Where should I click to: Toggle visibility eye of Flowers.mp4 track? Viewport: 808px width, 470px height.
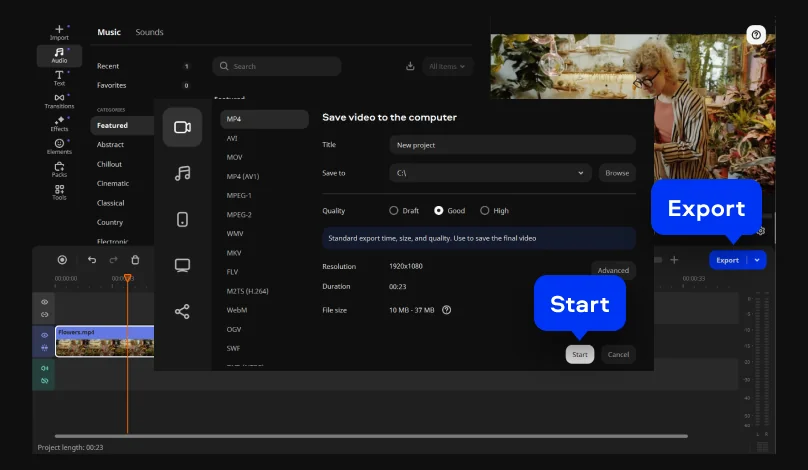point(44,335)
